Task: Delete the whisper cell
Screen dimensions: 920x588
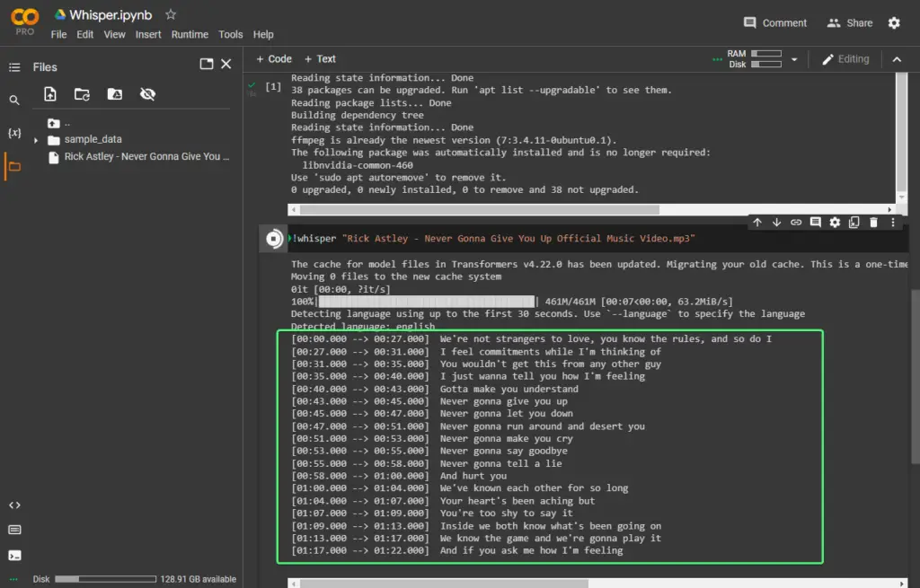Action: tap(873, 223)
